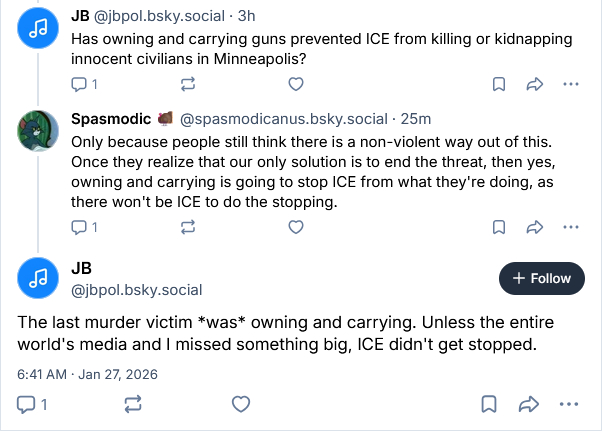Like Spasmodic's reply
Image resolution: width=602 pixels, height=431 pixels.
(295, 226)
